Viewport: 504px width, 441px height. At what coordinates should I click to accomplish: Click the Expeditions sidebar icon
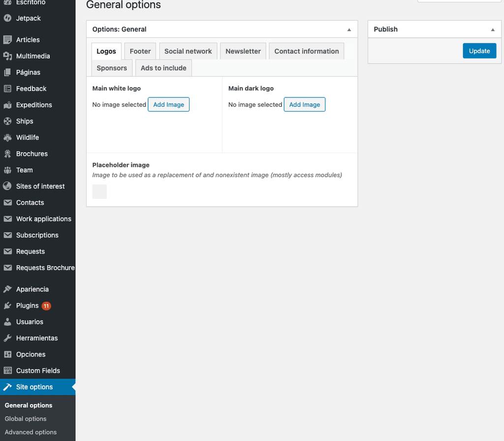(x=7, y=105)
